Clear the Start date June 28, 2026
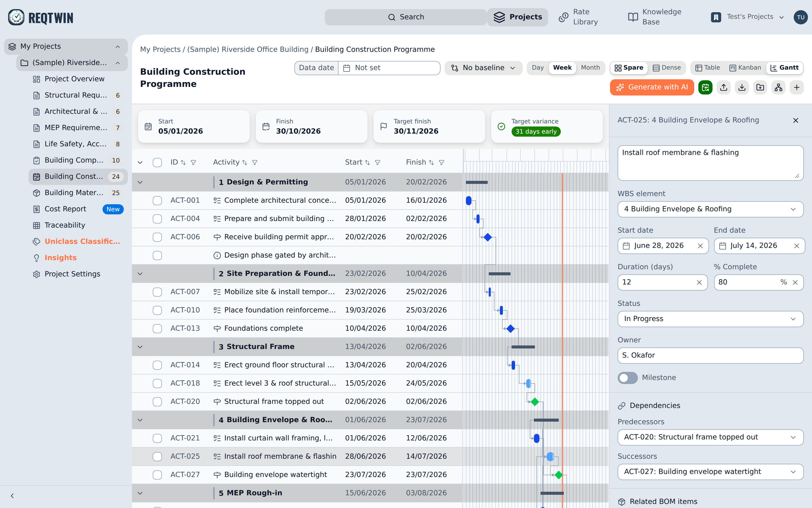 (x=700, y=246)
